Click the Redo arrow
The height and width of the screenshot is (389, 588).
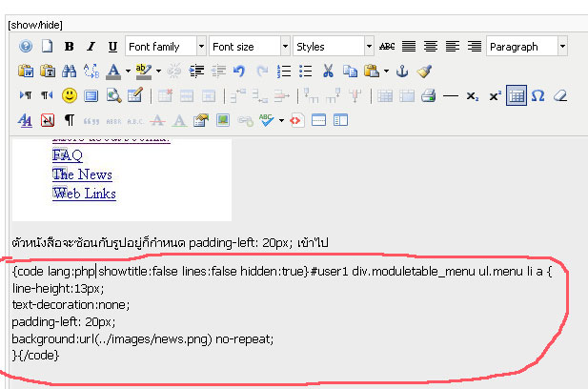(x=262, y=71)
